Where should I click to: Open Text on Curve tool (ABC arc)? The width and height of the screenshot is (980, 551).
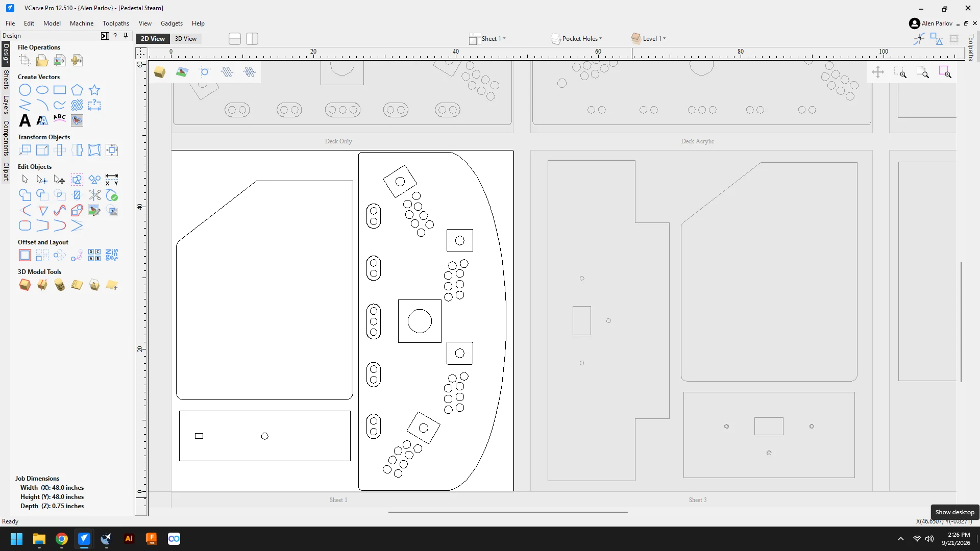click(60, 118)
